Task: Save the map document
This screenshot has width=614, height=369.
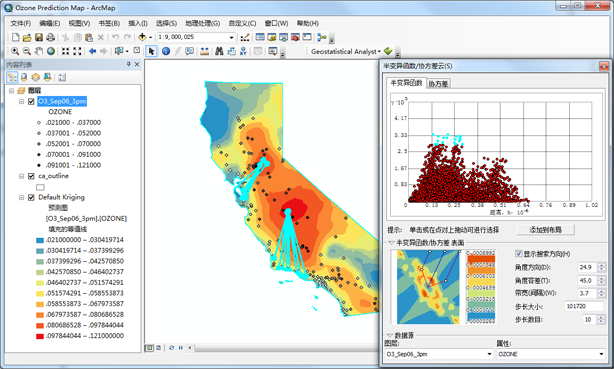Action: [x=39, y=37]
